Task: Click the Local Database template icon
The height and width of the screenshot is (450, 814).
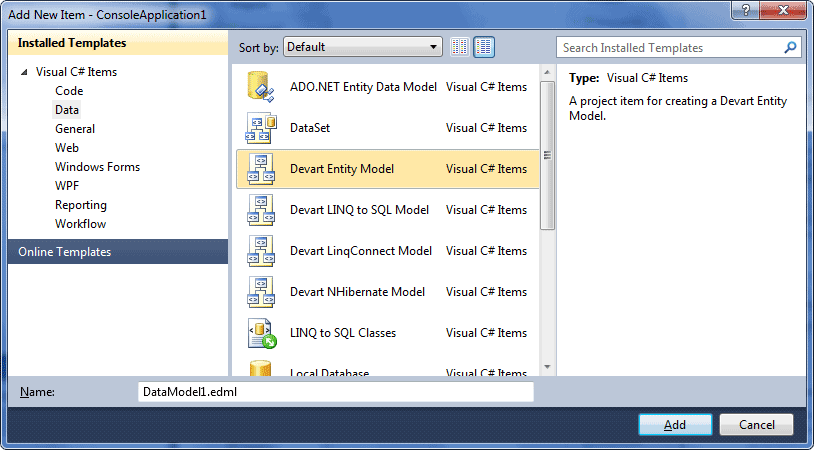Action: click(x=261, y=368)
